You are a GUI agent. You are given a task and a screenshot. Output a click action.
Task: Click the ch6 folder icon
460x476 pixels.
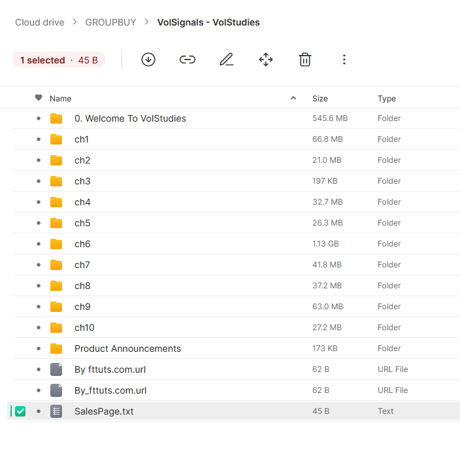pyautogui.click(x=56, y=244)
